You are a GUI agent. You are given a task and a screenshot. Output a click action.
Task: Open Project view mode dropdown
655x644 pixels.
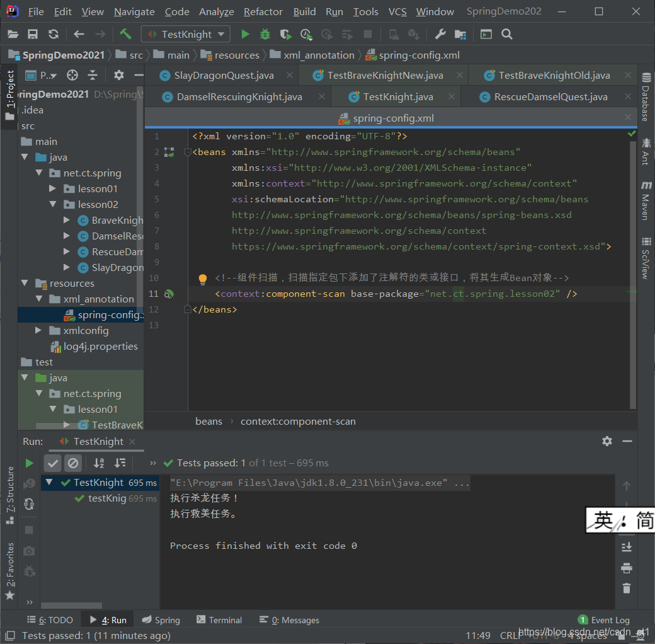pos(42,75)
